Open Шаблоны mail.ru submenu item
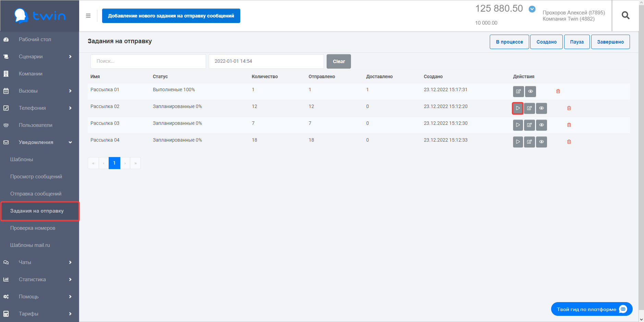This screenshot has width=644, height=322. [39, 245]
